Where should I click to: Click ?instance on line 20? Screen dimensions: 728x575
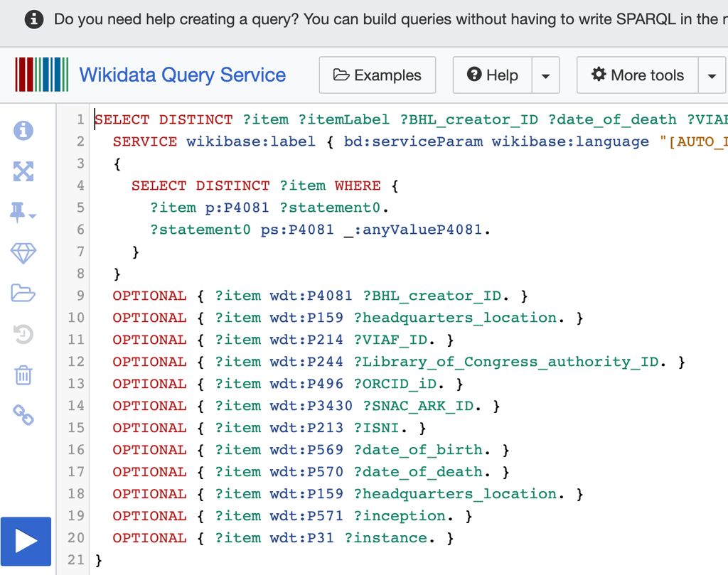[386, 538]
